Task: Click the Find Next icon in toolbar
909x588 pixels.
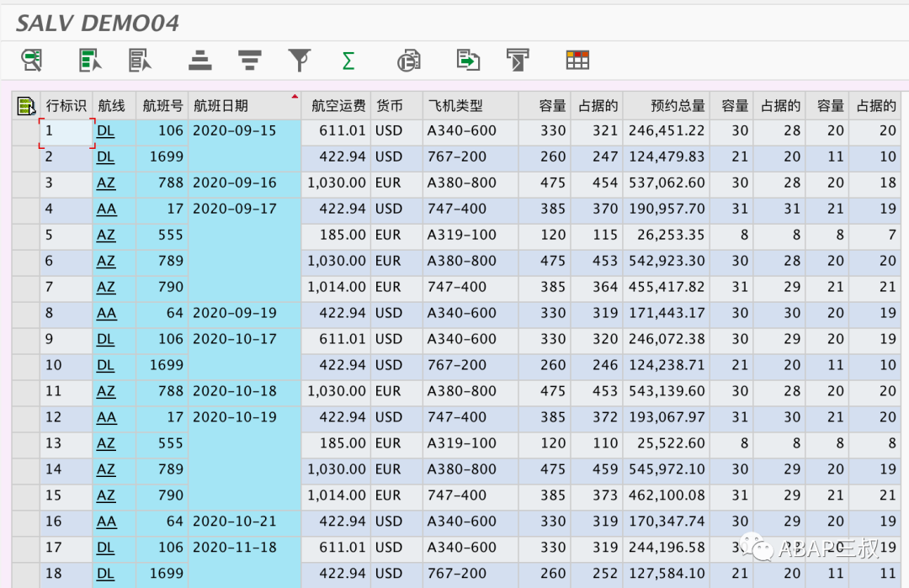Action: point(140,60)
